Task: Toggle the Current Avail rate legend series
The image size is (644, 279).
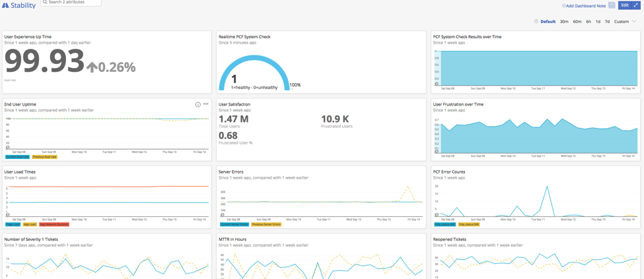Action: coord(17,157)
